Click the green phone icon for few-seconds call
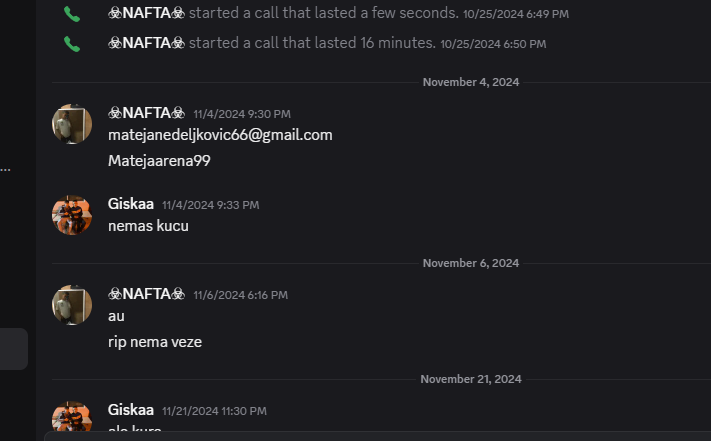Screen dimensions: 711x441 72,14
